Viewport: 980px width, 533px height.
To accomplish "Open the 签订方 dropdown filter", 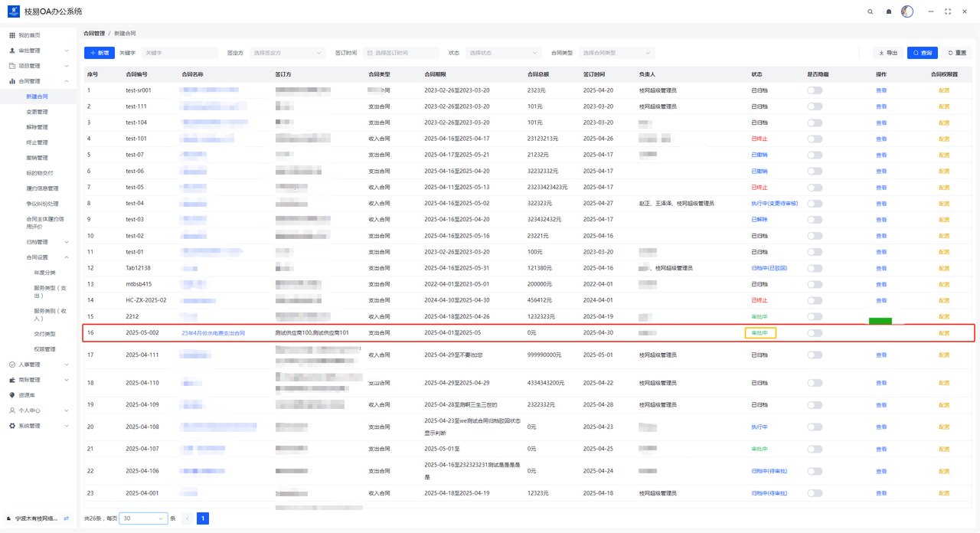I will click(287, 53).
